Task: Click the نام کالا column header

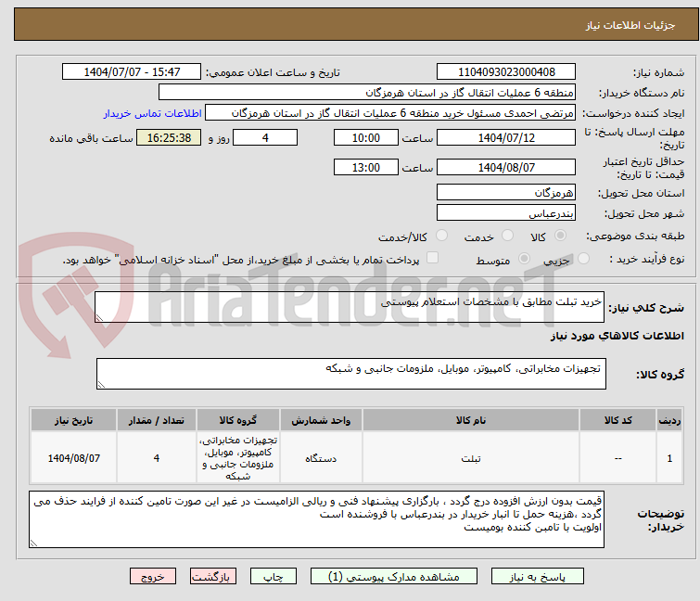Action: (x=471, y=420)
